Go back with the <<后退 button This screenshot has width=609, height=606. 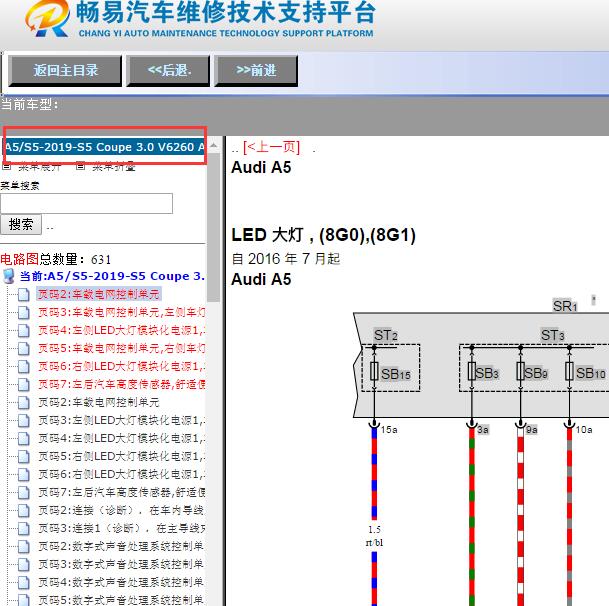(x=168, y=71)
